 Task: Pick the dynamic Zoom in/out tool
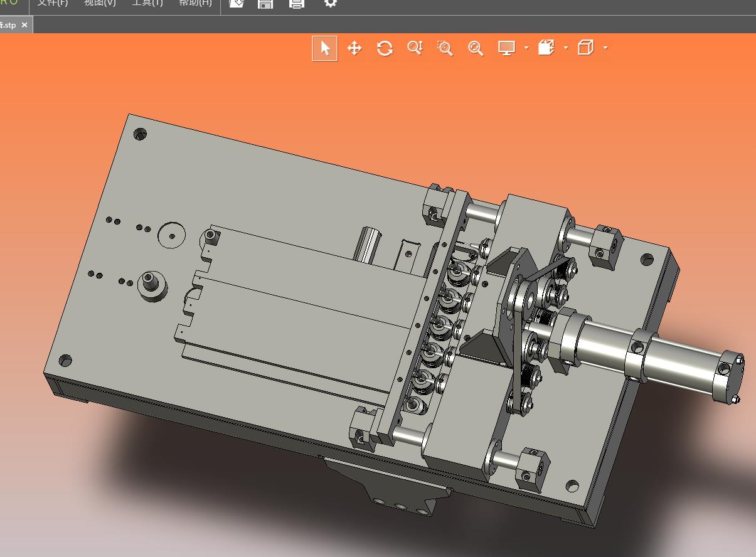click(x=415, y=48)
